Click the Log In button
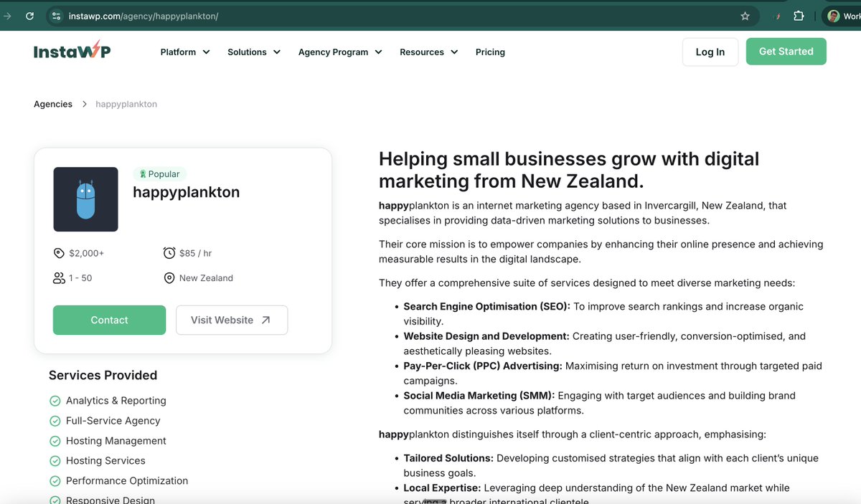 (710, 52)
